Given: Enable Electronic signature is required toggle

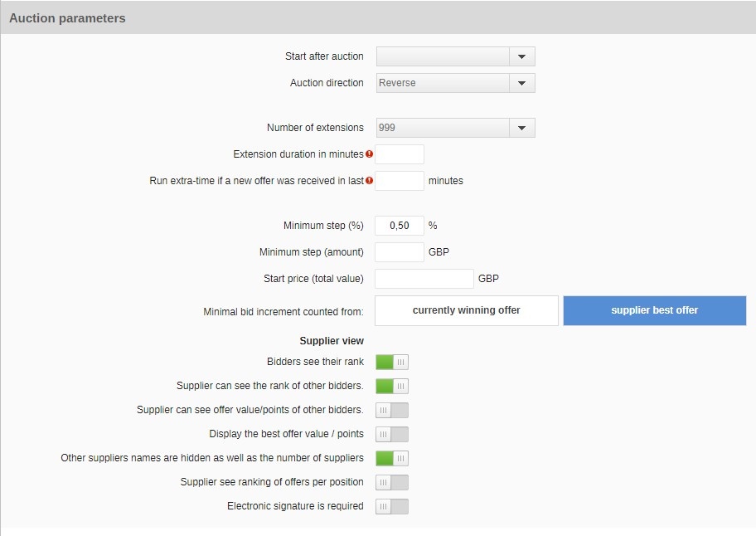Looking at the screenshot, I should 392,507.
